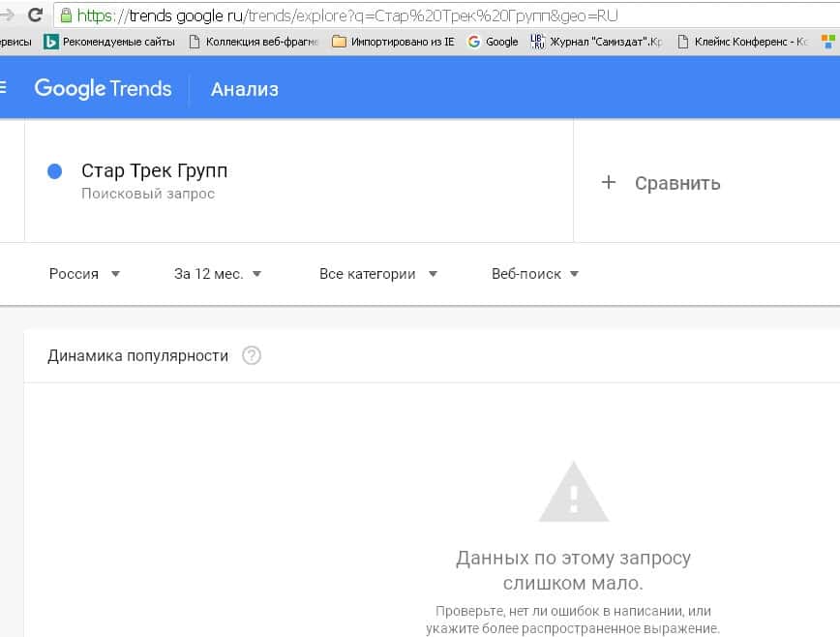Click 'Поисковый запрос' subtitle text
Image resolution: width=840 pixels, height=637 pixels.
coord(148,194)
